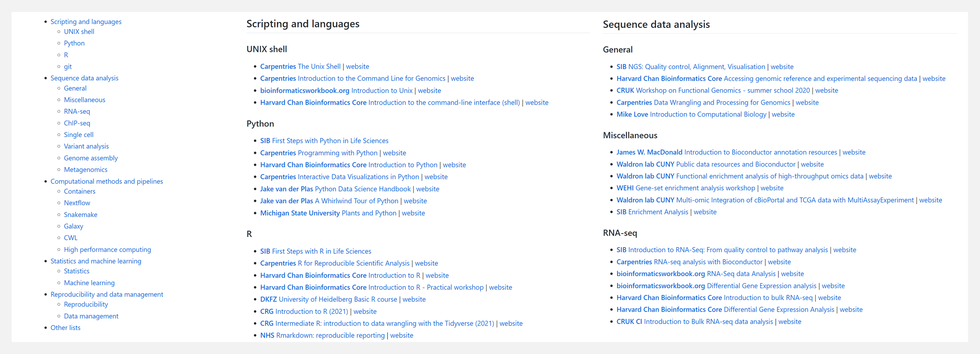Open website link for CRUK CI RNA-seq
The image size is (980, 354).
(790, 322)
